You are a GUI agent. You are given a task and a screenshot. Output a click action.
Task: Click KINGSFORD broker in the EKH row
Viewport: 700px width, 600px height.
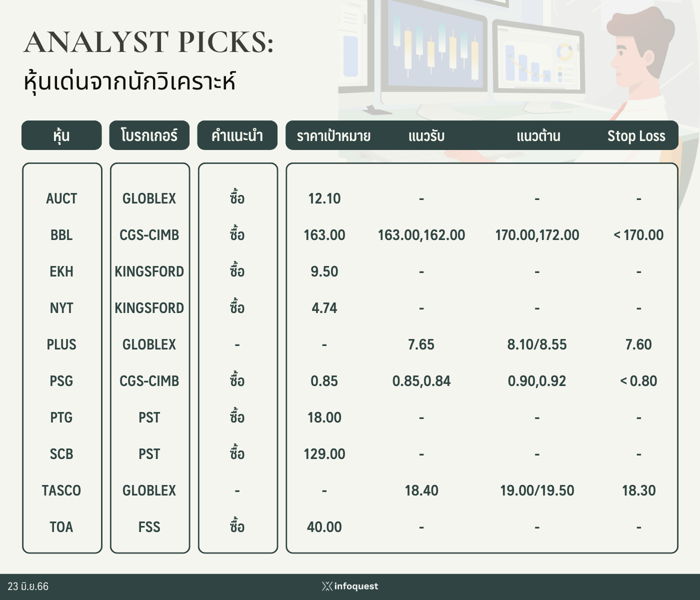click(x=149, y=271)
